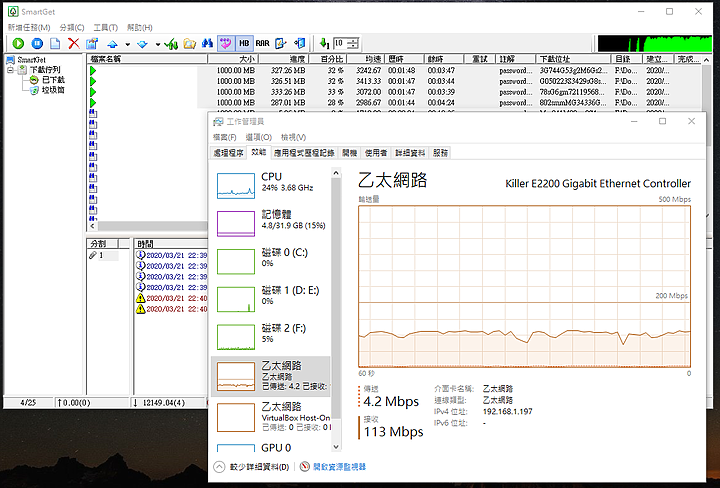Open the 工具(T) menu in SmartGet
Viewport: 720px width, 488px height.
click(x=104, y=27)
